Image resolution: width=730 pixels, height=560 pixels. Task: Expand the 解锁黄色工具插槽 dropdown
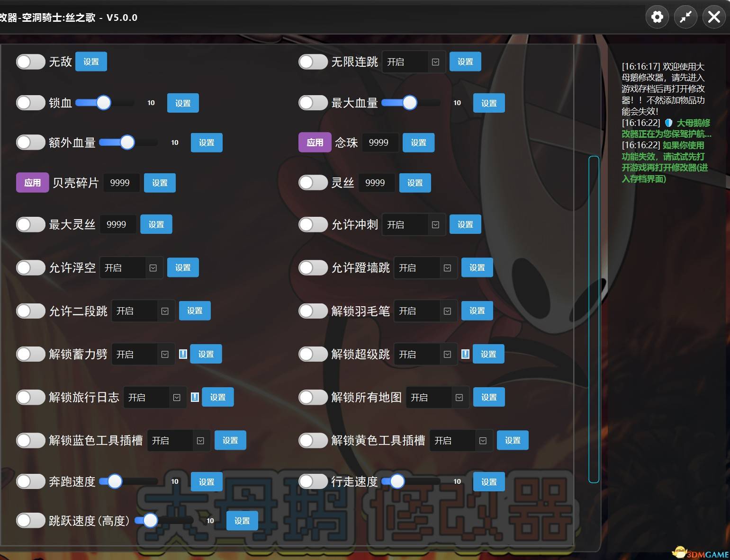pyautogui.click(x=460, y=441)
